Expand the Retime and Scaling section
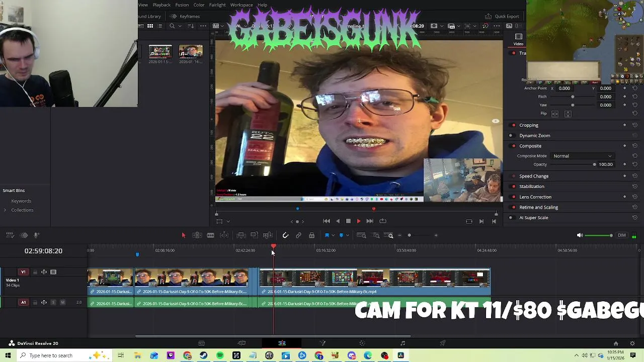The width and height of the screenshot is (644, 362). [x=538, y=207]
